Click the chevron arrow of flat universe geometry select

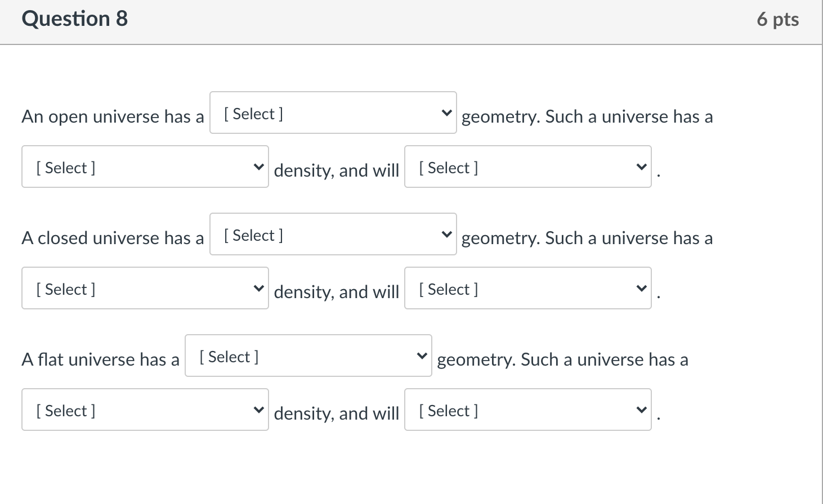tap(422, 356)
